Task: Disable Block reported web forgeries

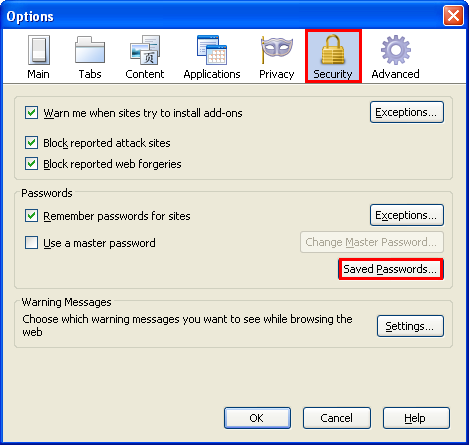Action: [31, 164]
